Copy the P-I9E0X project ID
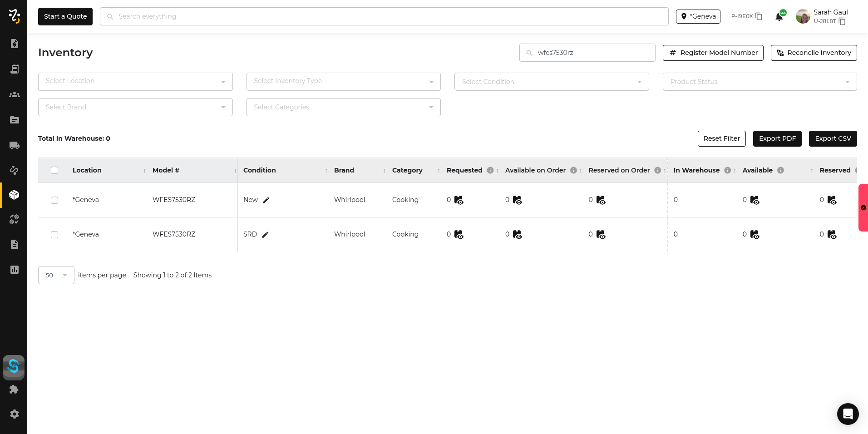 [x=759, y=16]
